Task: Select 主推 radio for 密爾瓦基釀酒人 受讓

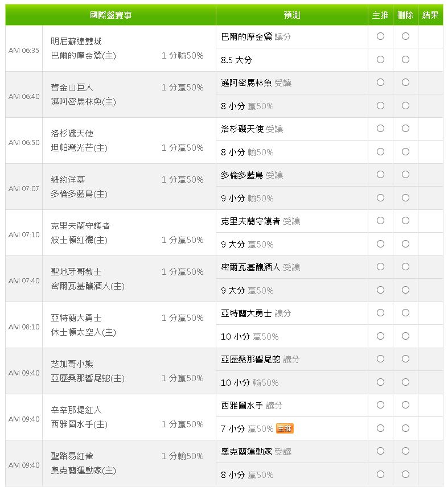Action: click(380, 267)
